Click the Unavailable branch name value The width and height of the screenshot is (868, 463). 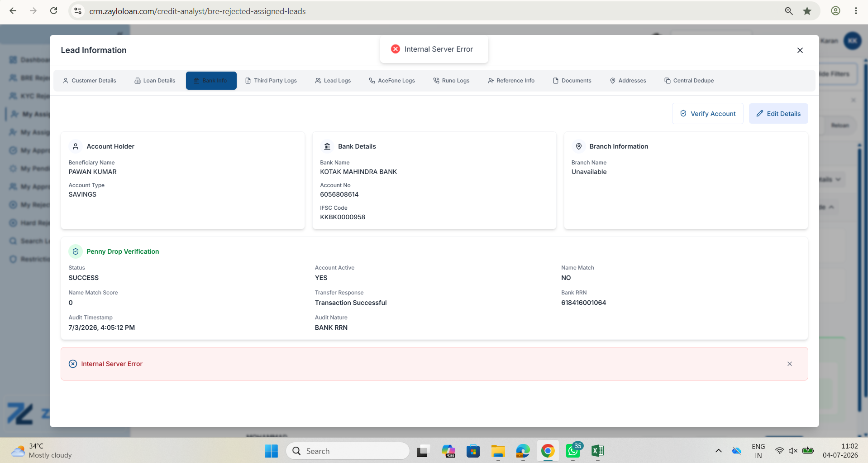click(589, 172)
